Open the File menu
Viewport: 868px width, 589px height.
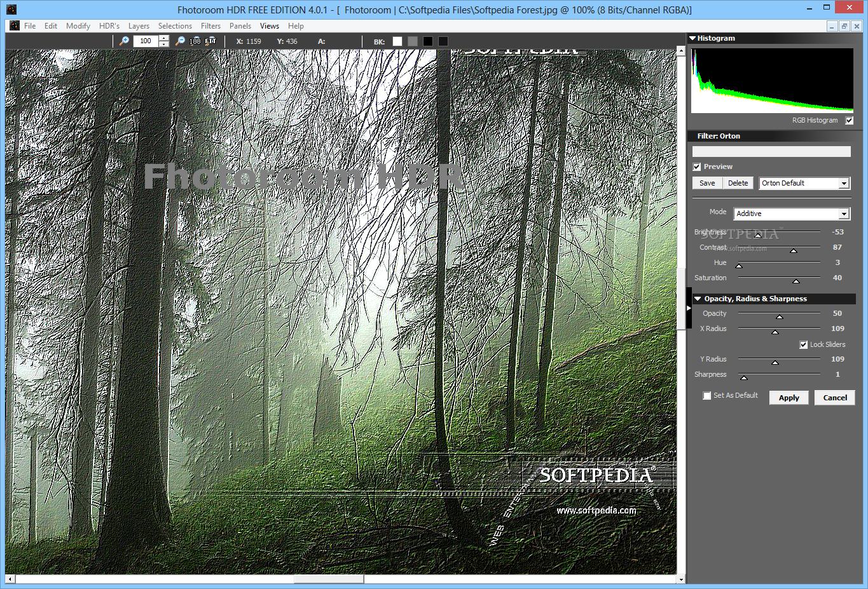30,26
